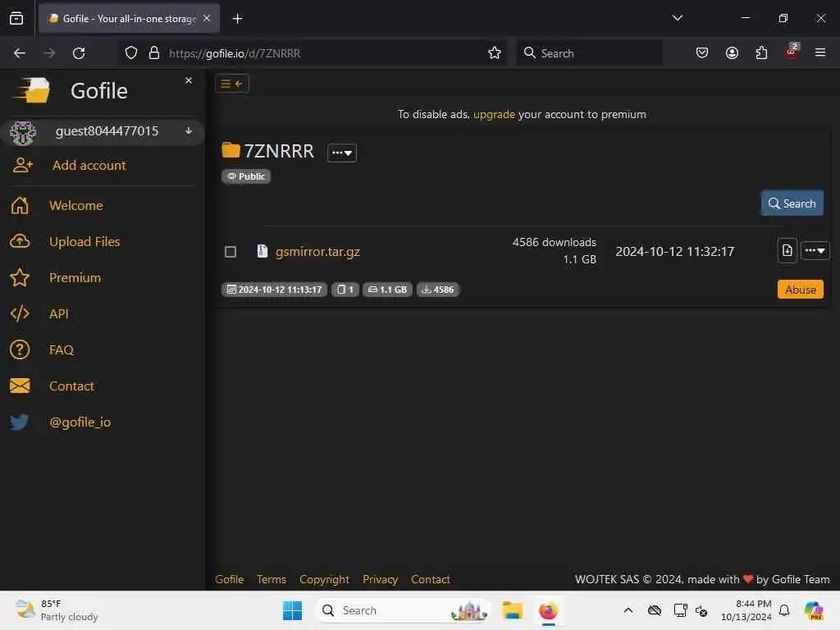The width and height of the screenshot is (840, 630).
Task: Open the list all tabs chevron
Action: 677,18
